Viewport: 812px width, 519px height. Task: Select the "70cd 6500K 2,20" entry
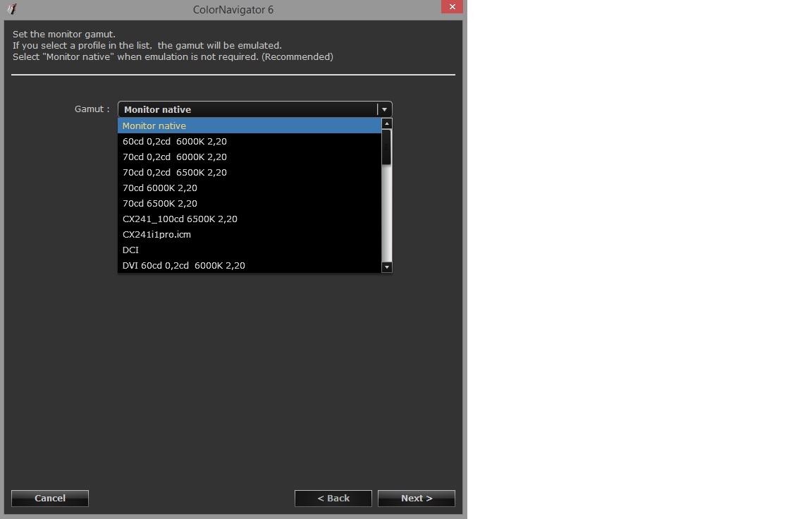(249, 204)
